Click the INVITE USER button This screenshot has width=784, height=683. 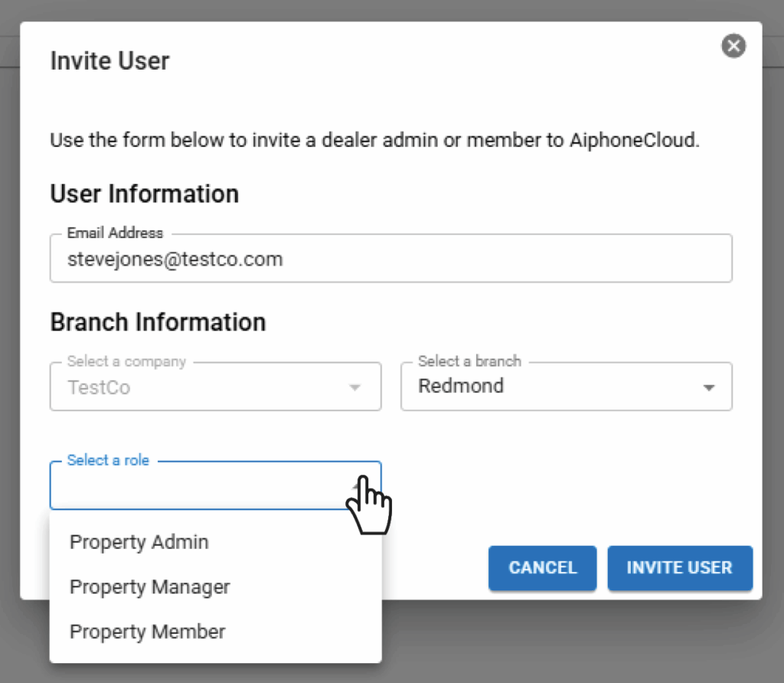[x=679, y=567]
